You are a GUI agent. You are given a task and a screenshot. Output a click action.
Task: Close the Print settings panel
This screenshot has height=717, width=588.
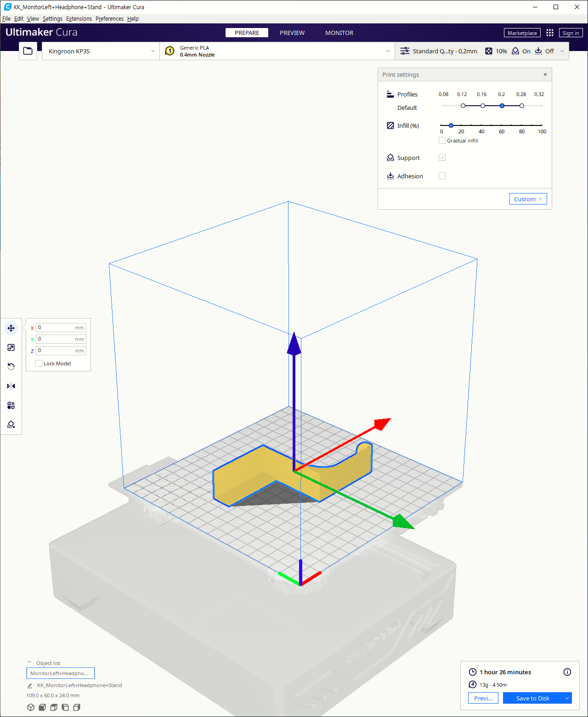(545, 74)
